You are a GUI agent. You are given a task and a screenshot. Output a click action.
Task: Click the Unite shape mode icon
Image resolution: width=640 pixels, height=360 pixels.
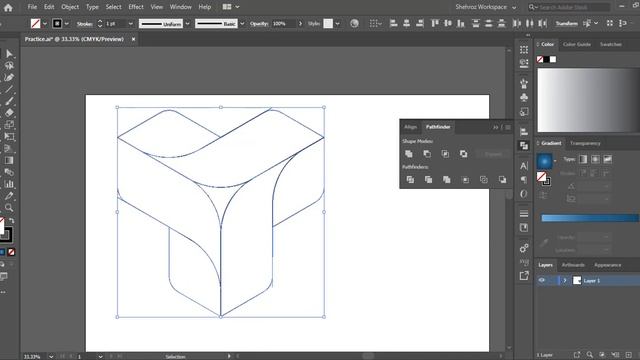pos(409,154)
